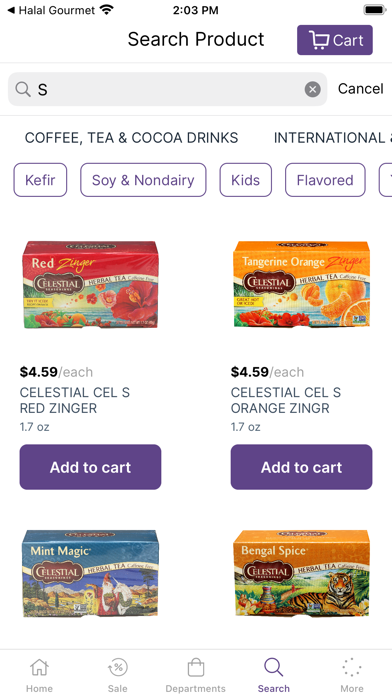Open the Departments tab
The image size is (392, 696).
click(195, 674)
